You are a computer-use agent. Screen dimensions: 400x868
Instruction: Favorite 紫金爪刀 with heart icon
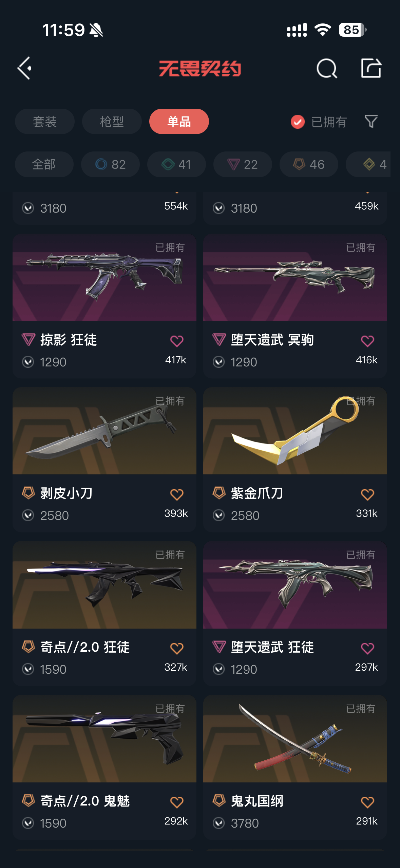367,494
